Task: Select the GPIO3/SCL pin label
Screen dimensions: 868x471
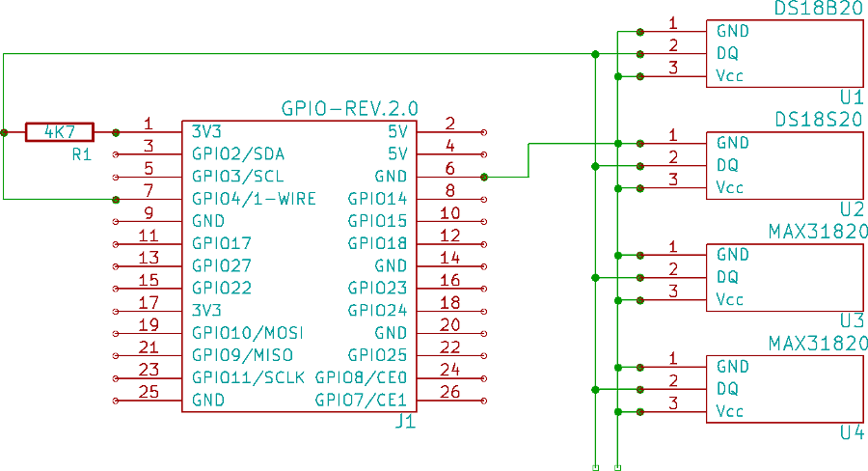Action: pos(237,177)
